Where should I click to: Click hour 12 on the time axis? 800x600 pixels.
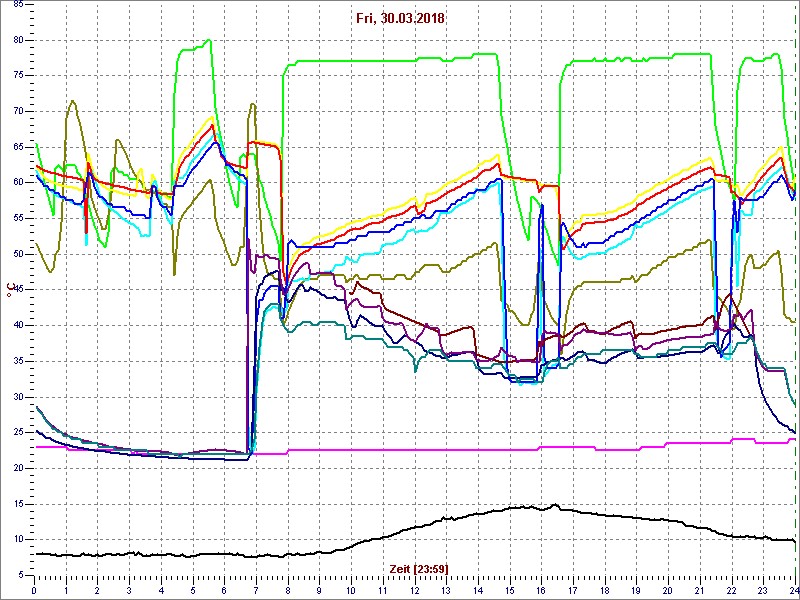pyautogui.click(x=414, y=590)
